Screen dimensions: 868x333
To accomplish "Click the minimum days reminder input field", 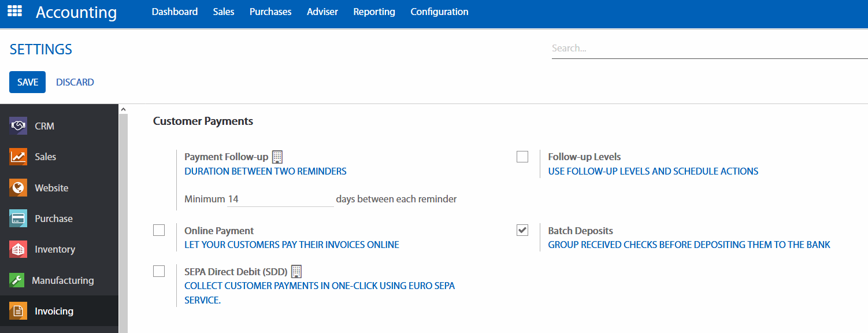I will [280, 199].
